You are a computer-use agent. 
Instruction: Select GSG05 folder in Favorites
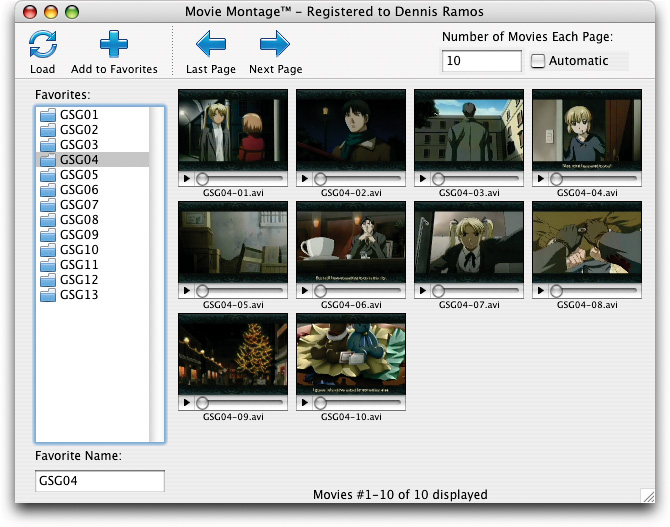tap(92, 174)
